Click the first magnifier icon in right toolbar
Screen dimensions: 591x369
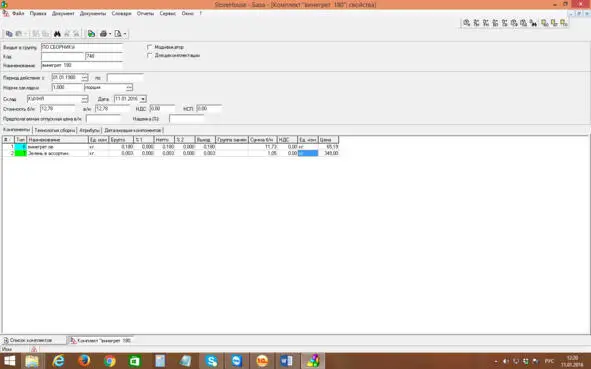[x=467, y=23]
